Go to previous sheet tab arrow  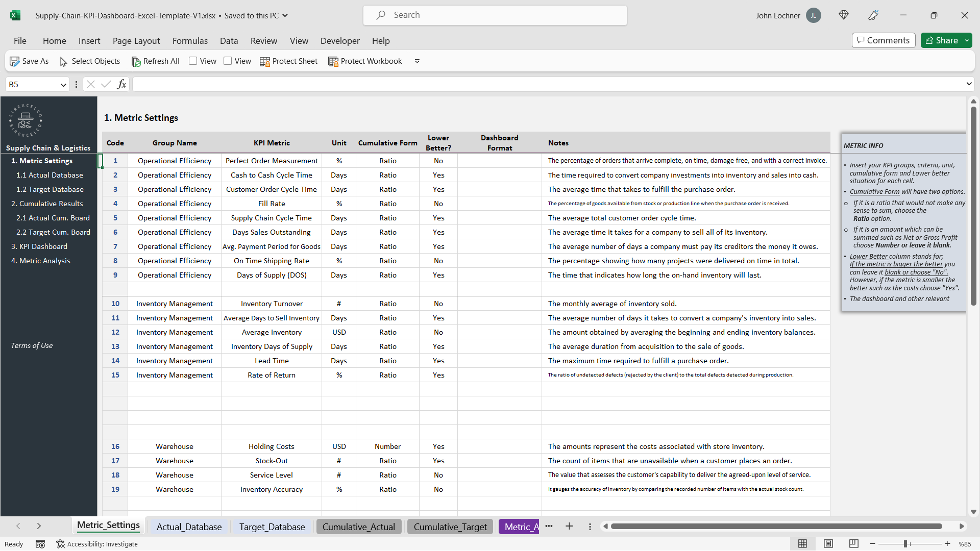tap(18, 526)
